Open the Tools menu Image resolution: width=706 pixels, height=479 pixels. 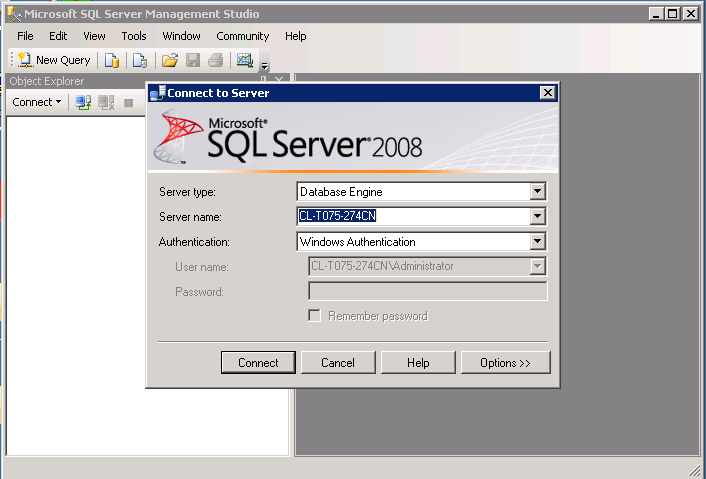(134, 36)
